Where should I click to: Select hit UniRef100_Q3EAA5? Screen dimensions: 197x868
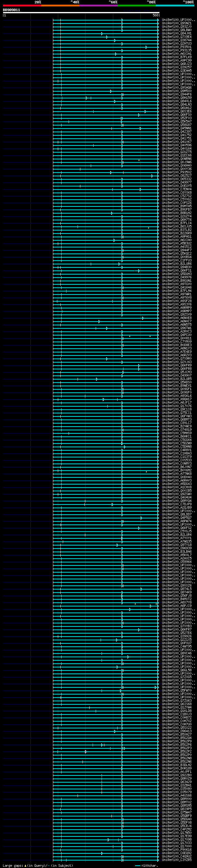tap(177, 71)
